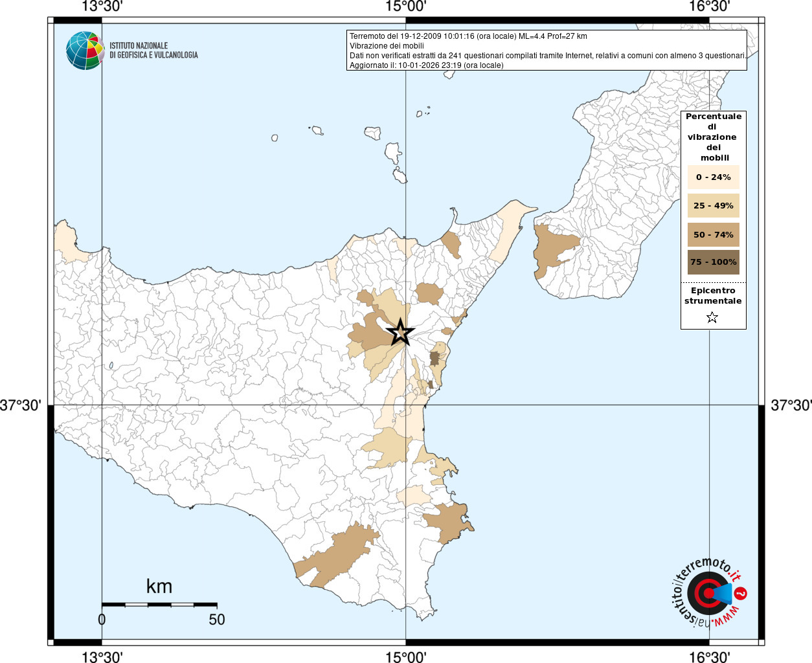Click the Aggiornato il update date line
The image size is (812, 663).
pyautogui.click(x=426, y=65)
